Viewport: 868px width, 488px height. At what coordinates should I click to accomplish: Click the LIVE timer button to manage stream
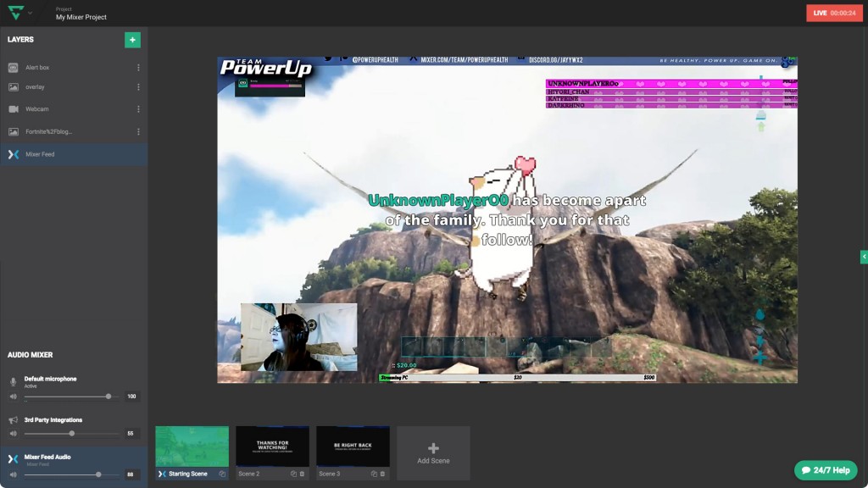tap(834, 13)
